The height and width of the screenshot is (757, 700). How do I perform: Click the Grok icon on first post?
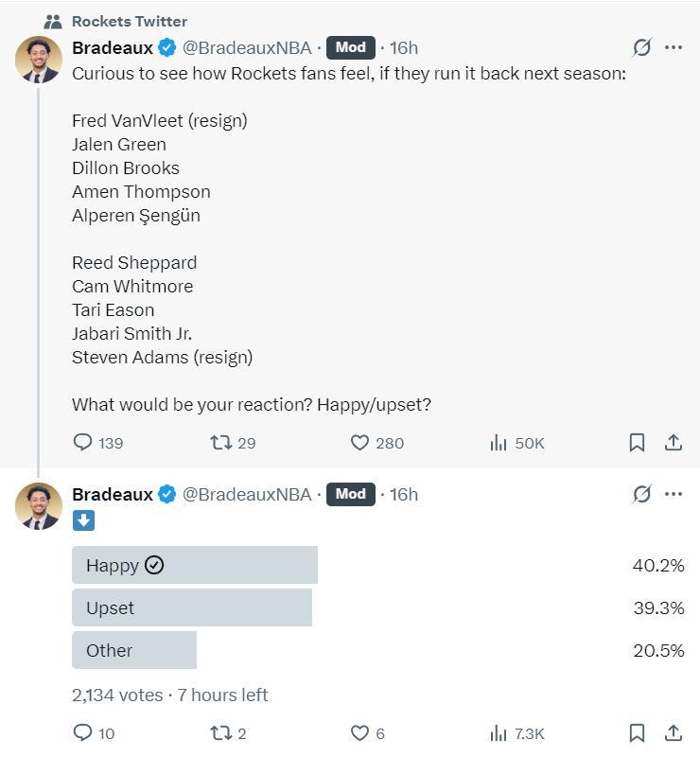click(x=642, y=47)
